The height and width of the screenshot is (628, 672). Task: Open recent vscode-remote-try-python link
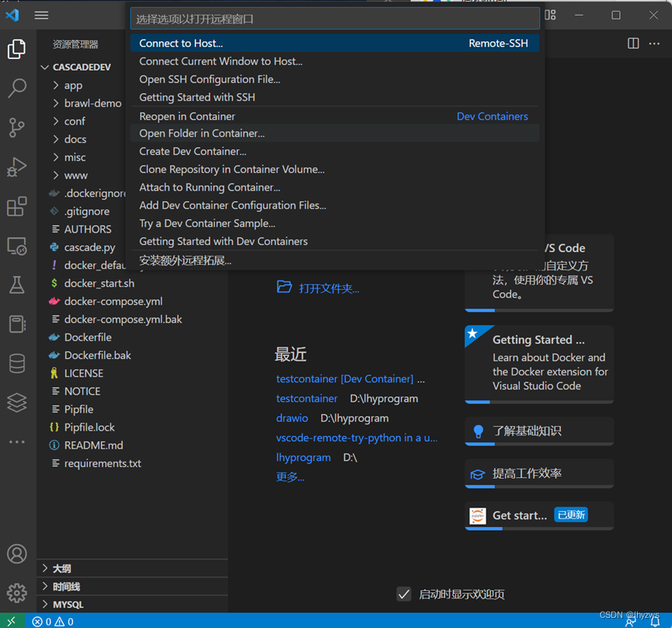(357, 438)
